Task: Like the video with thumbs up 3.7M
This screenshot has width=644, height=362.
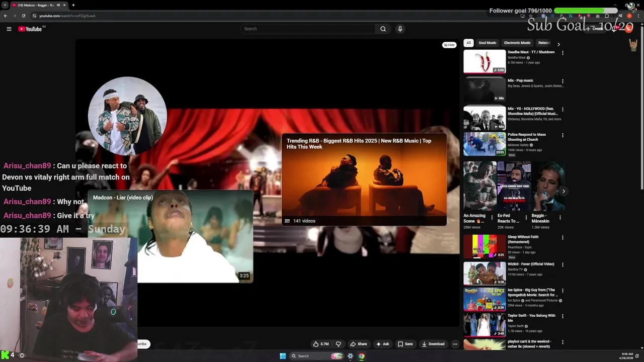Action: pos(320,344)
